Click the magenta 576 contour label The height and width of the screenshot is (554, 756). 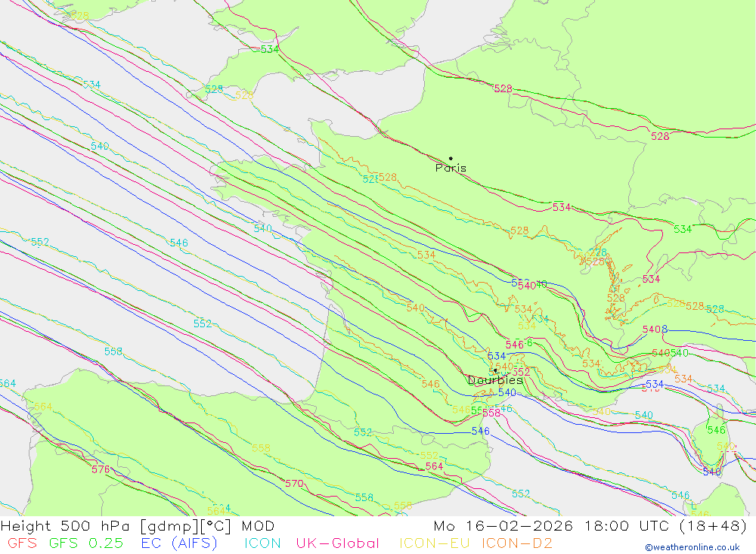(101, 469)
